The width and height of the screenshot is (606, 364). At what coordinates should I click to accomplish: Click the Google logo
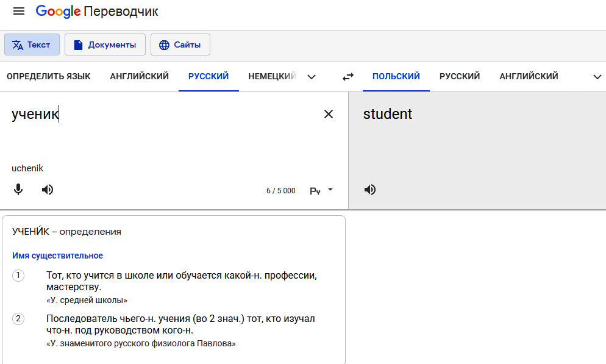[59, 11]
